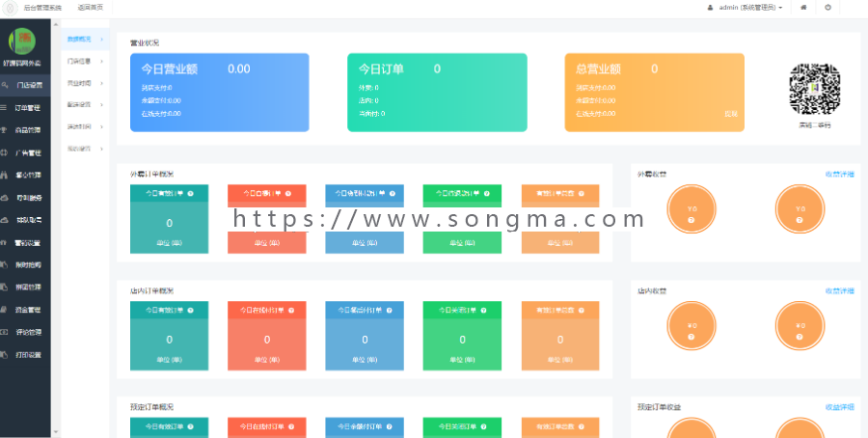This screenshot has width=868, height=438.
Task: Click the 营业状况 section heading
Action: click(145, 42)
